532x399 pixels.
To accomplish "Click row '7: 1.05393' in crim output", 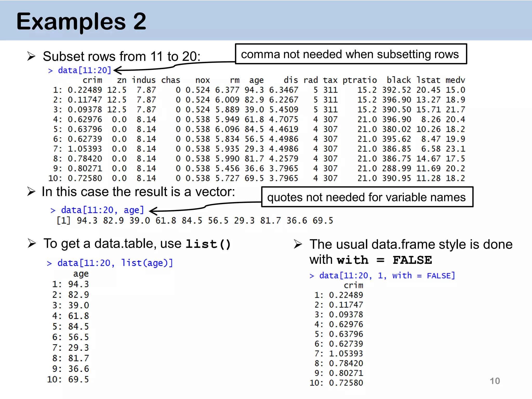I will [x=339, y=354].
